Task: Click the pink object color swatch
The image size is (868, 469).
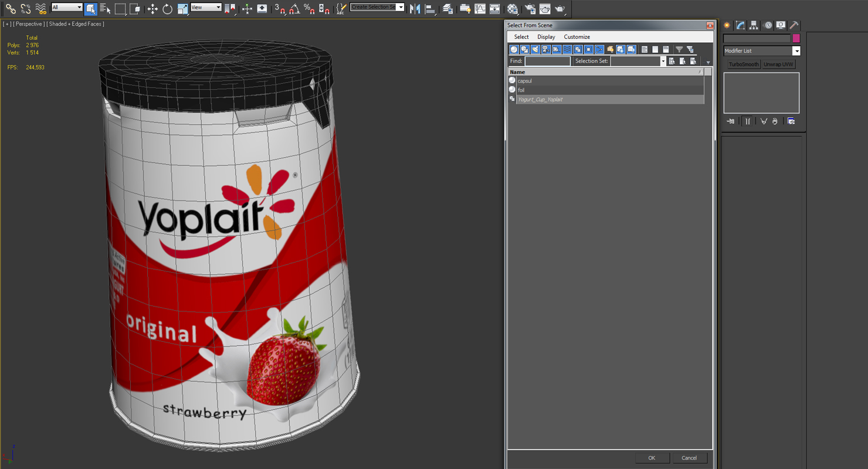Action: [796, 38]
